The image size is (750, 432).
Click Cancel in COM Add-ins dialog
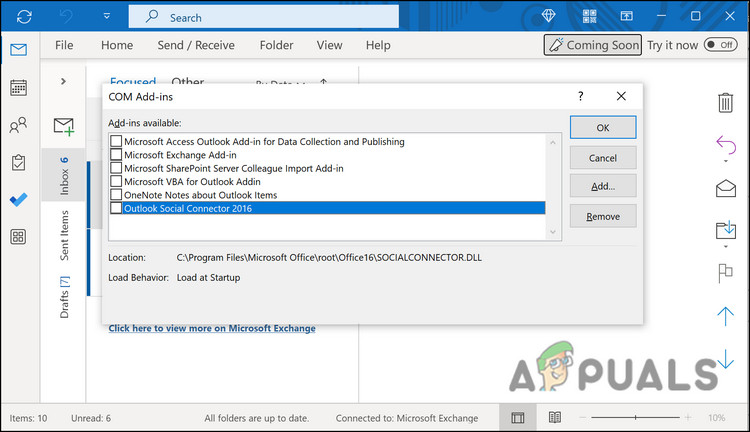tap(603, 158)
